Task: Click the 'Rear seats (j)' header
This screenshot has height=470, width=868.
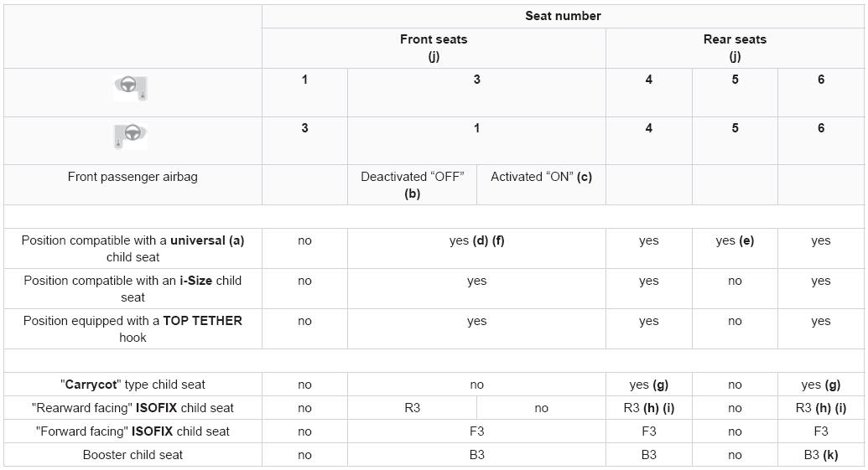Action: coord(735,48)
